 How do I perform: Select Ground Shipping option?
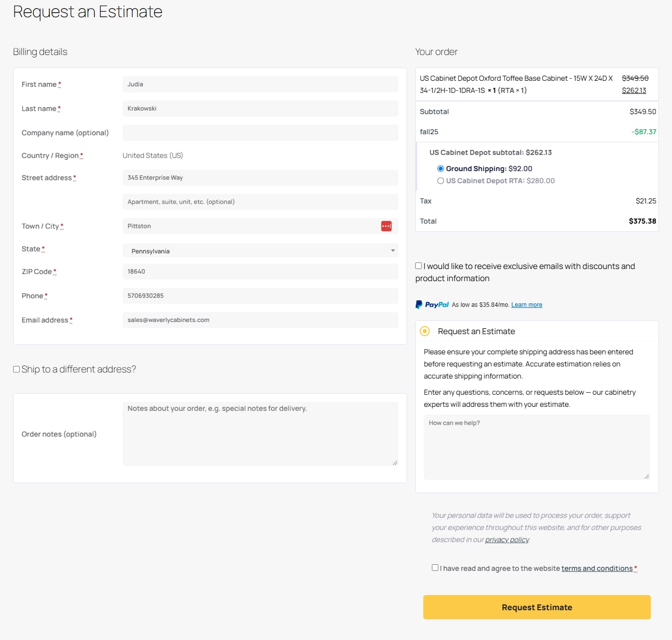(440, 169)
